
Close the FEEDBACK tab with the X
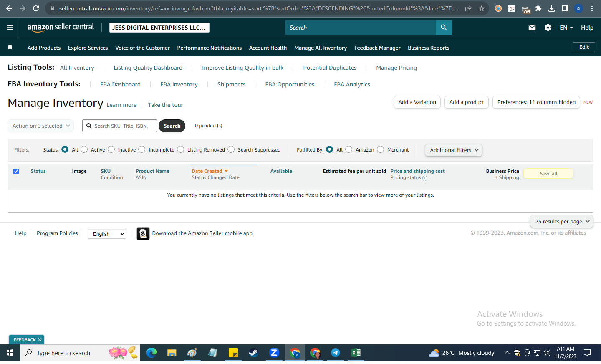tap(40, 340)
